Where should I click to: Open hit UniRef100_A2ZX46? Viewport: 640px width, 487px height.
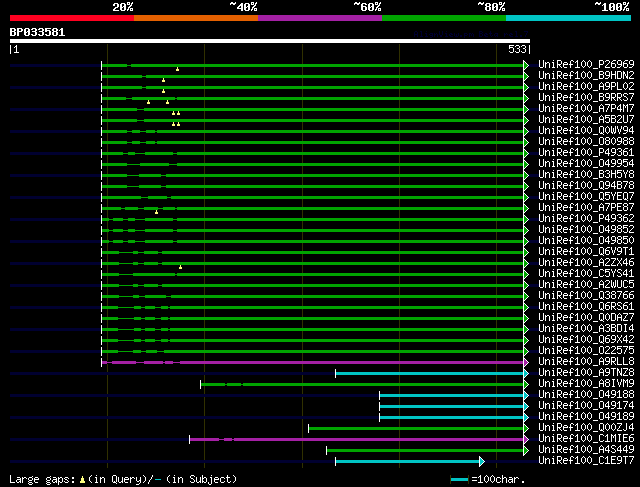tap(586, 262)
